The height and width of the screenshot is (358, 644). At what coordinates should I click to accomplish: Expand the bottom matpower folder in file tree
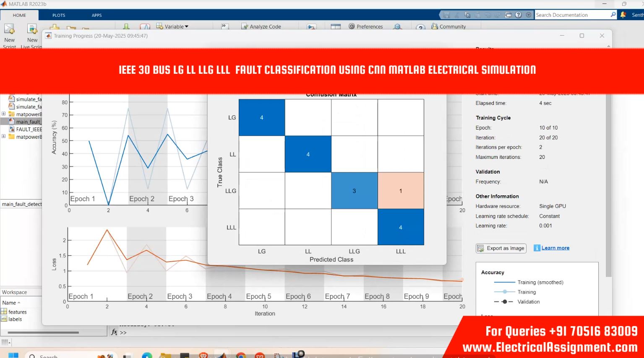click(x=4, y=137)
